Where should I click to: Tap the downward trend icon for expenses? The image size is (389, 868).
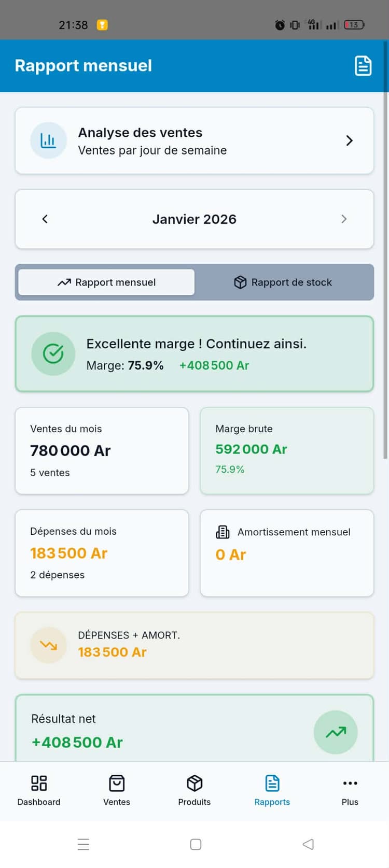pyautogui.click(x=49, y=645)
